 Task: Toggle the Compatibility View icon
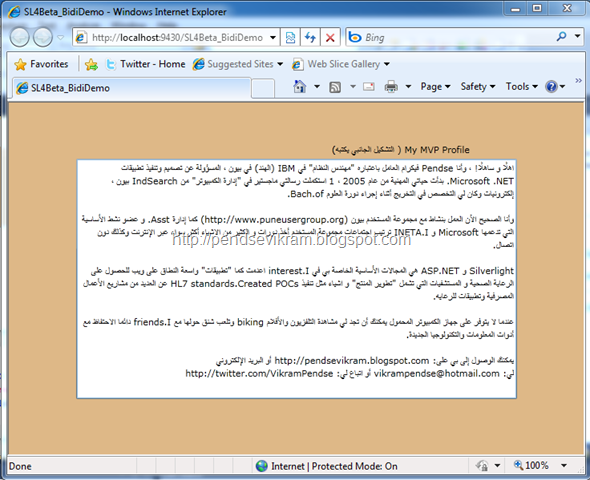pyautogui.click(x=290, y=37)
